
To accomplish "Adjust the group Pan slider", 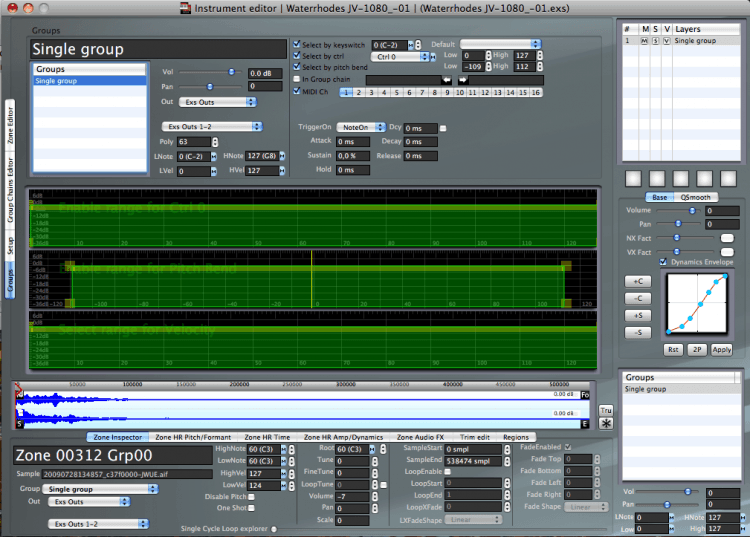I will (210, 87).
